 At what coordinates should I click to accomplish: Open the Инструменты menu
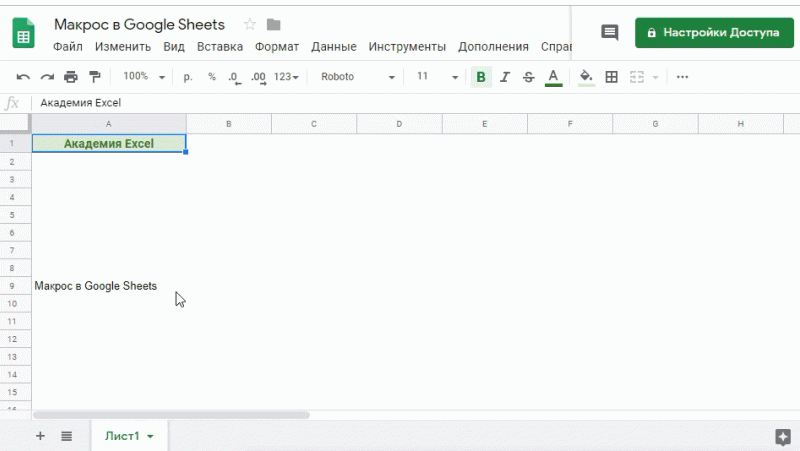[407, 46]
